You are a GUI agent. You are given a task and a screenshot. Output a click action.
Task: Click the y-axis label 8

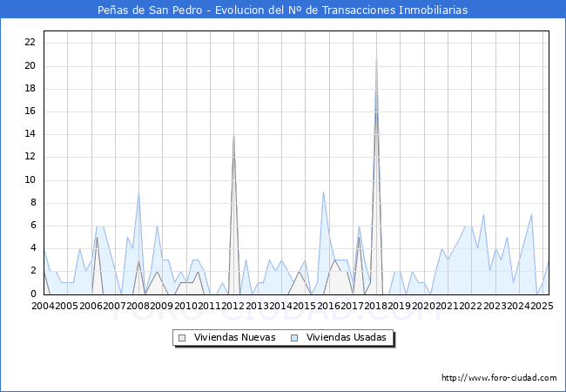click(33, 202)
